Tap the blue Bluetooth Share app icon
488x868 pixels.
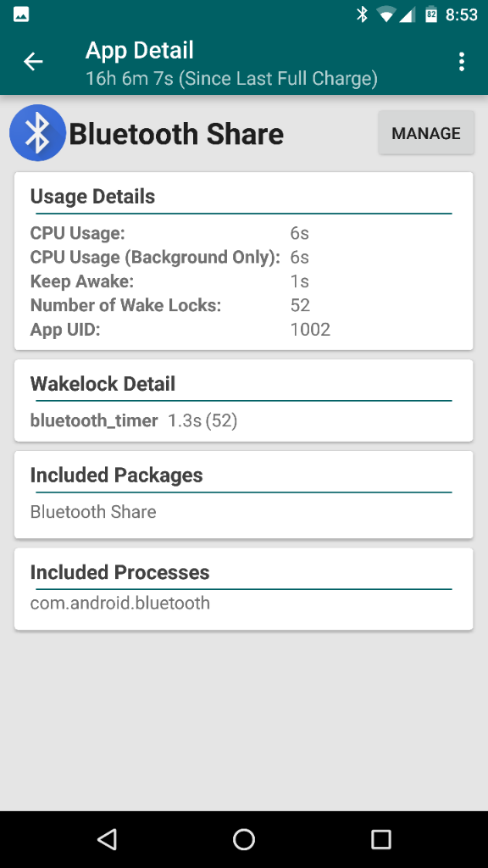tap(37, 133)
